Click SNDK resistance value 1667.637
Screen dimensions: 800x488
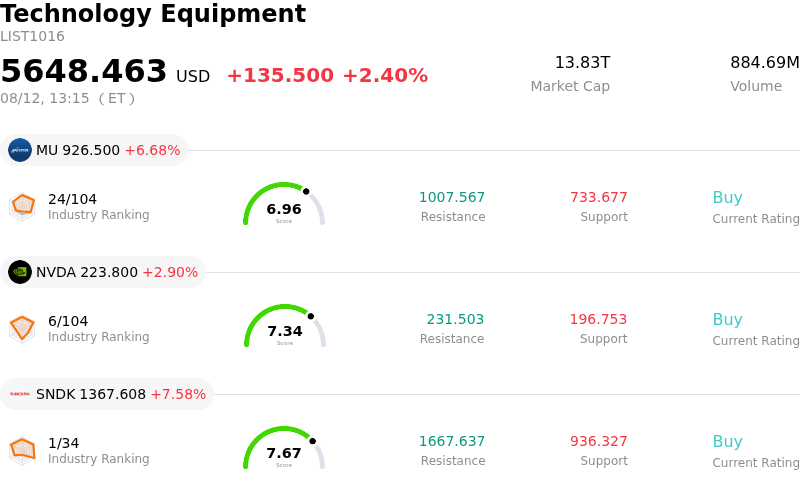coord(452,441)
